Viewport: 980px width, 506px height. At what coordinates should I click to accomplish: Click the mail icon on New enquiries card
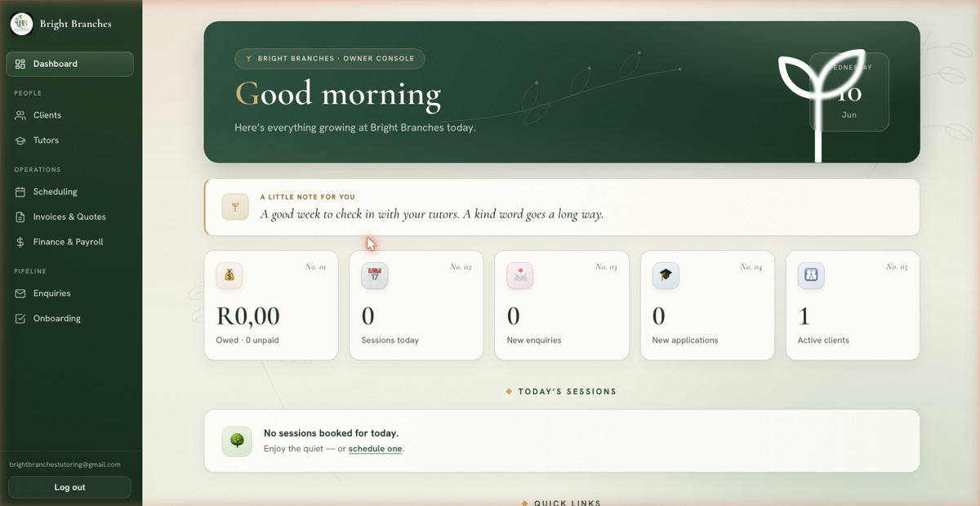[x=520, y=275]
